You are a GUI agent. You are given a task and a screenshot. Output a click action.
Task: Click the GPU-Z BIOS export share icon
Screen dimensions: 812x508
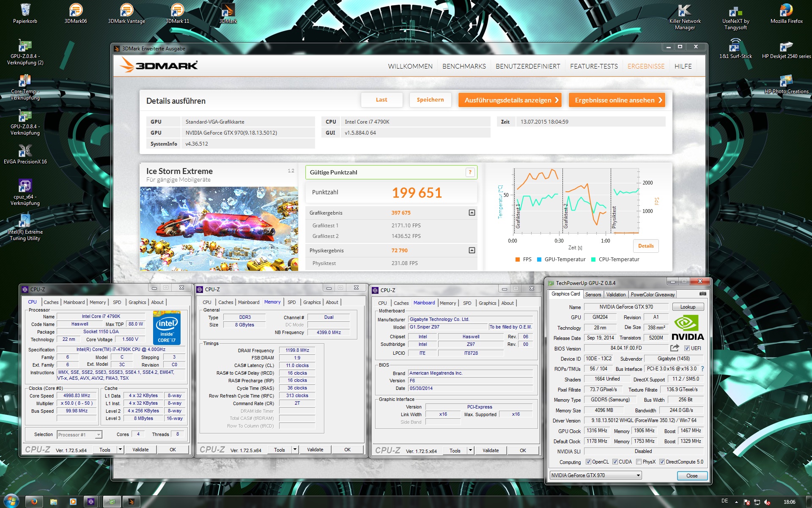click(x=675, y=348)
